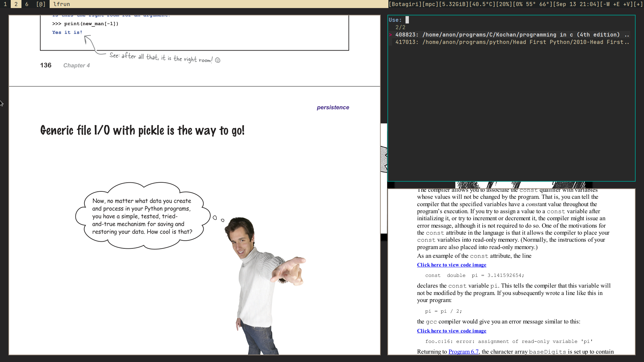The image size is (644, 362).
Task: Select entry 408823 Kochan programming in c
Action: pos(509,35)
